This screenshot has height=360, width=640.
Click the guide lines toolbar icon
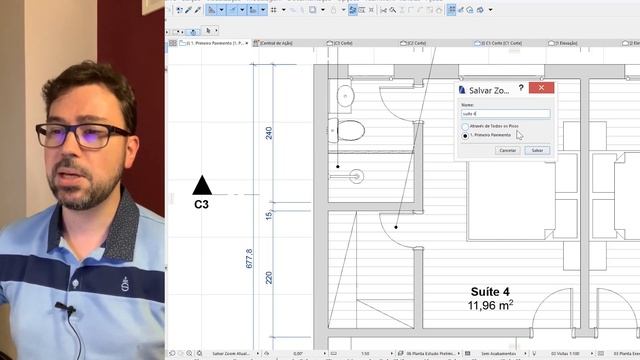[x=211, y=10]
